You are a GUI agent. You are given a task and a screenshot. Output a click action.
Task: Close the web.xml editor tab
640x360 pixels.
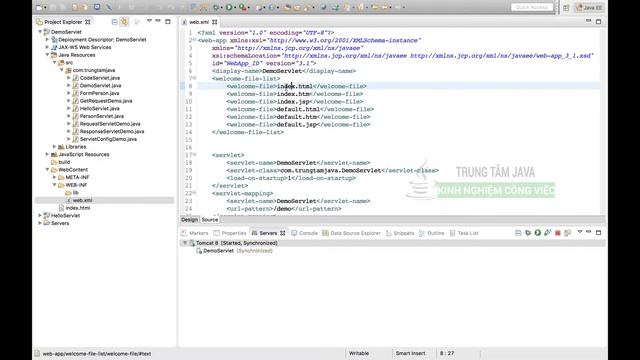215,22
